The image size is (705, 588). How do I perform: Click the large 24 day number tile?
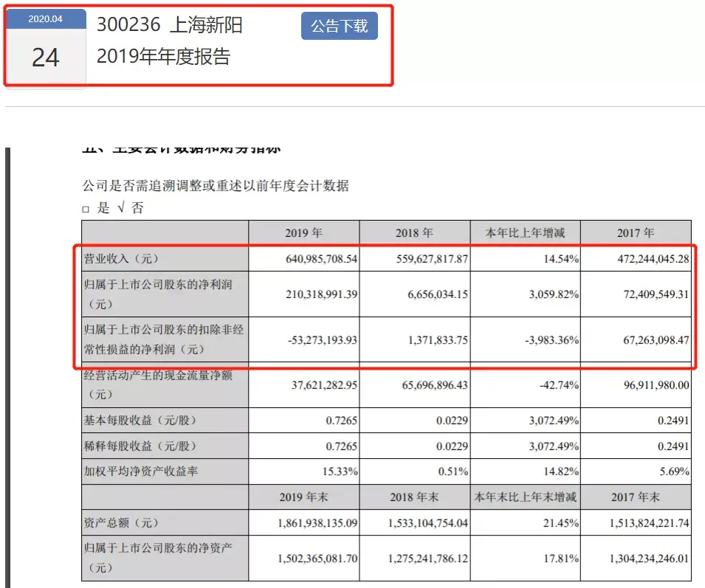(x=46, y=58)
